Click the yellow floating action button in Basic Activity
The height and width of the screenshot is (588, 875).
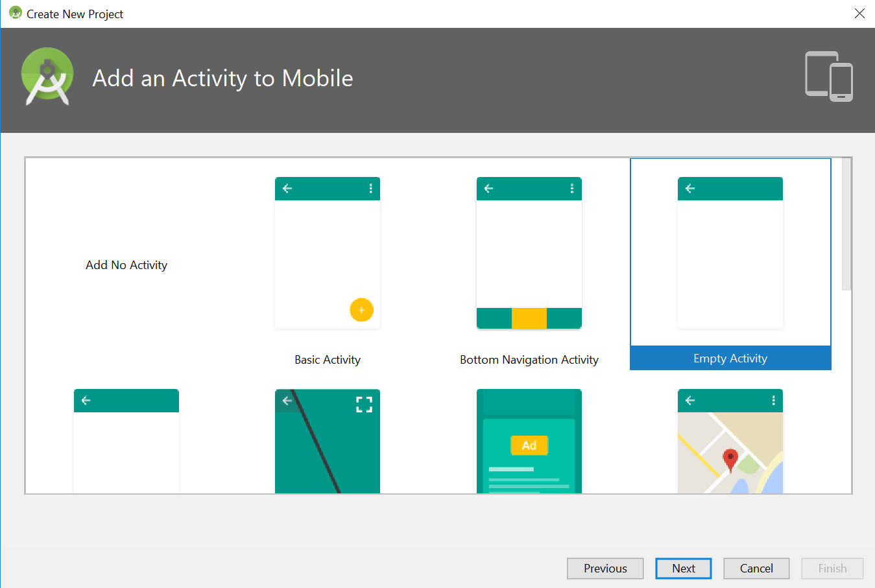pyautogui.click(x=361, y=310)
